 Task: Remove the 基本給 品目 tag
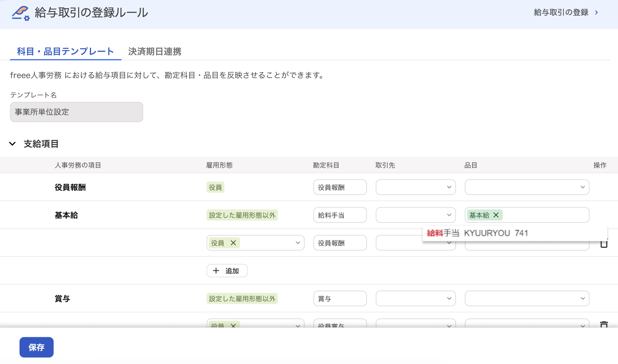(x=496, y=215)
